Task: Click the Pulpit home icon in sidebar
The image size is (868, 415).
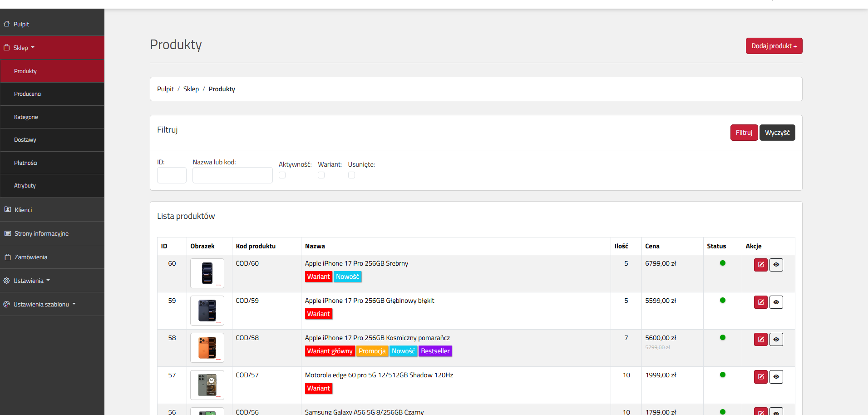Action: (7, 24)
